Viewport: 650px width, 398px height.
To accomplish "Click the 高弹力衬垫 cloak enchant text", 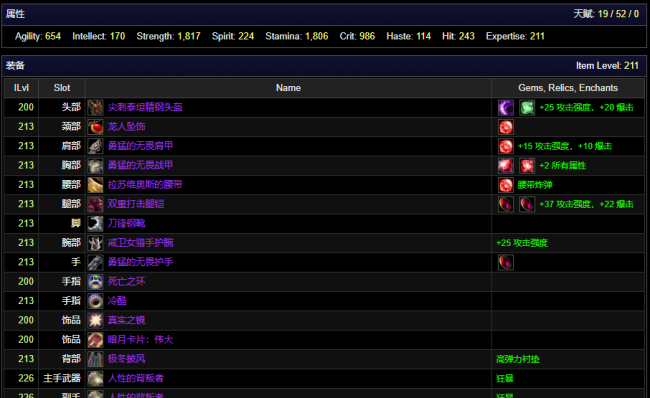I will tap(518, 359).
